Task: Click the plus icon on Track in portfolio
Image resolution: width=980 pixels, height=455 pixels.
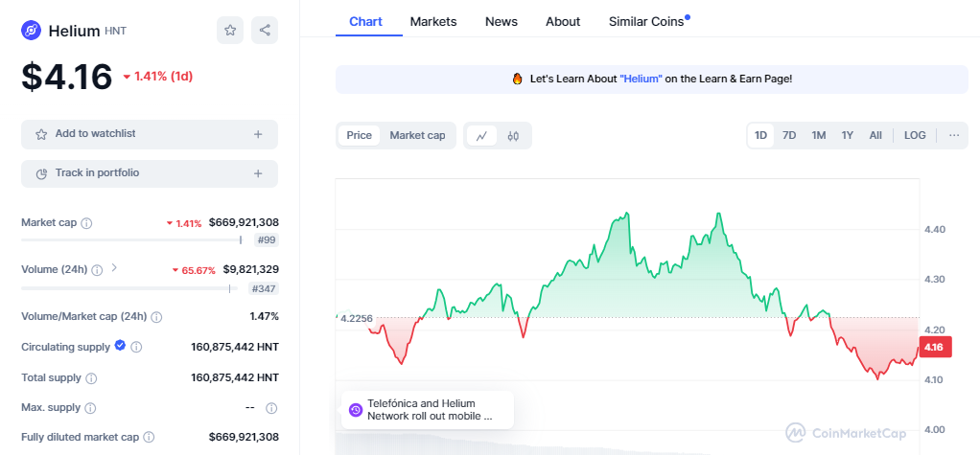Action: coord(258,173)
